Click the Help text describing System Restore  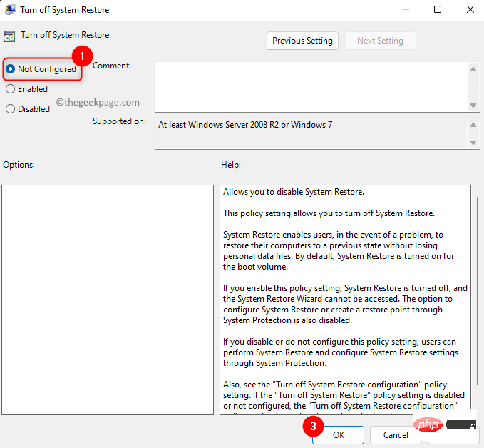point(345,300)
